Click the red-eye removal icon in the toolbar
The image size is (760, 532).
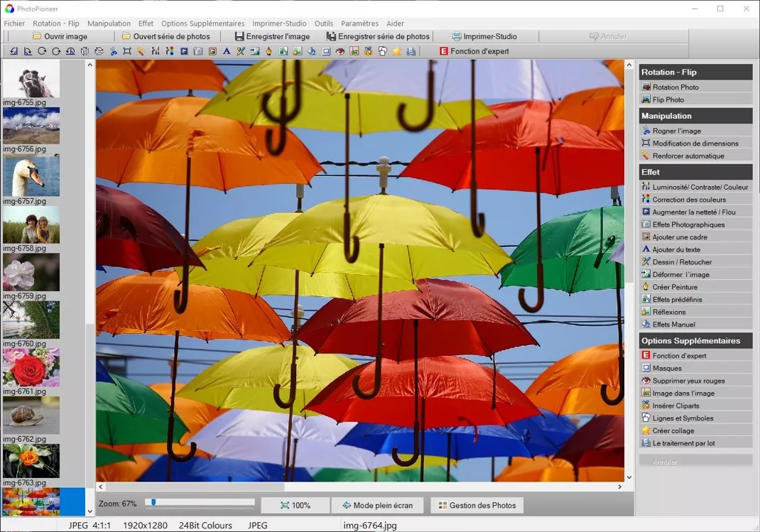tap(340, 51)
